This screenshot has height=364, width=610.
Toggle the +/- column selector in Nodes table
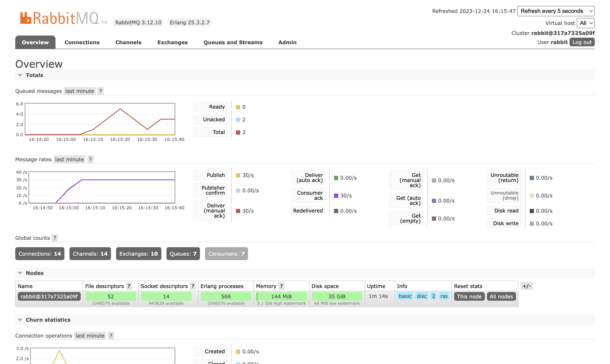527,286
